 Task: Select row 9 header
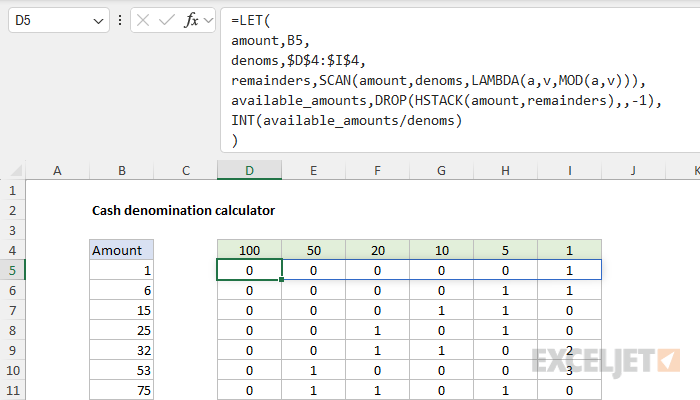click(x=12, y=350)
